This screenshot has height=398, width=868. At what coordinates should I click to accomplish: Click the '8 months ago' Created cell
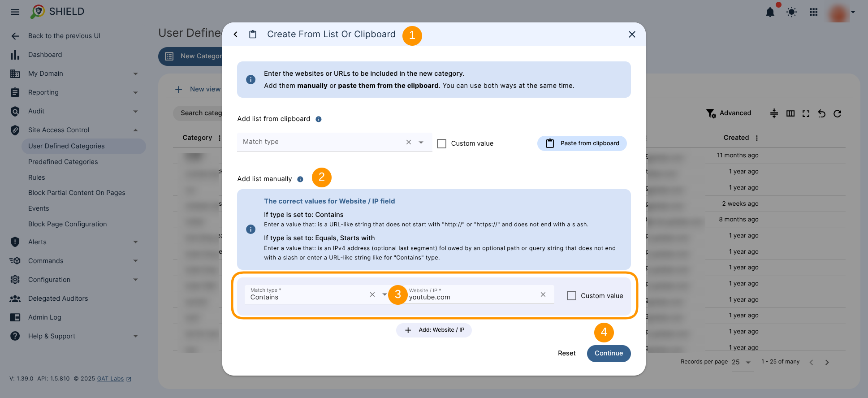(738, 220)
